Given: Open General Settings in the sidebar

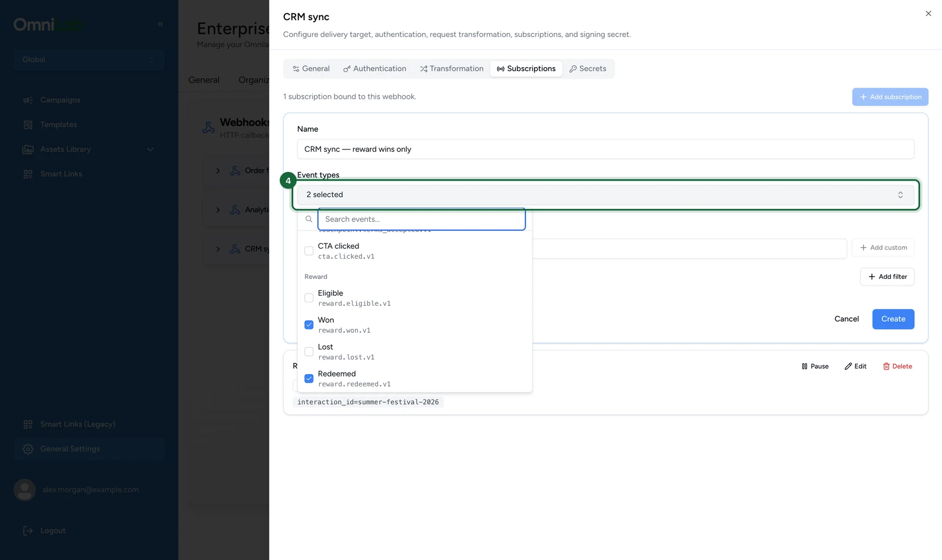Looking at the screenshot, I should pos(89,449).
